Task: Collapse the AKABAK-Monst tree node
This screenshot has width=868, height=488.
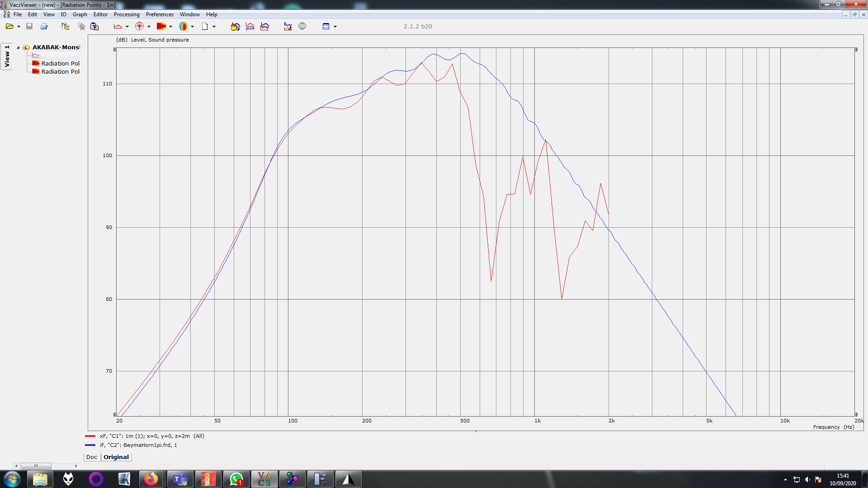Action: [x=18, y=47]
